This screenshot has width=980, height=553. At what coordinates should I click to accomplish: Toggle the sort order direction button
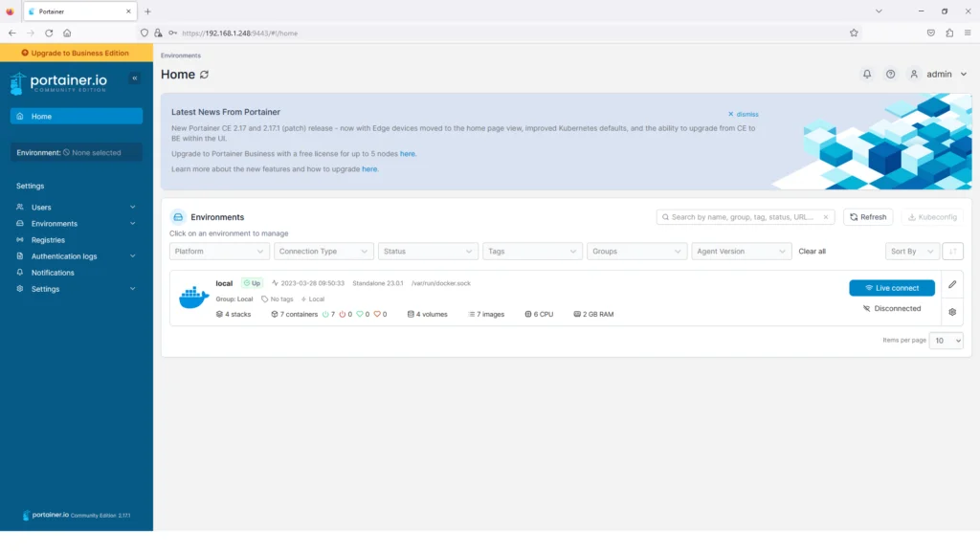click(x=952, y=252)
